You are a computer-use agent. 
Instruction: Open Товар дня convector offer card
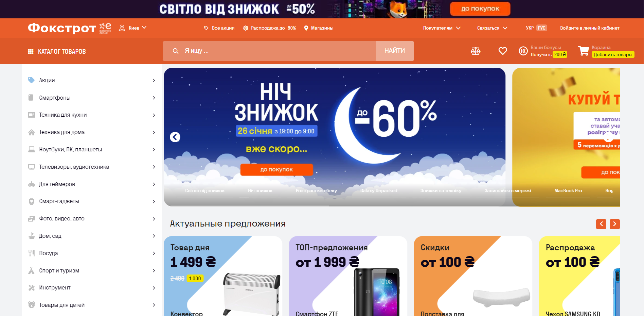point(223,276)
